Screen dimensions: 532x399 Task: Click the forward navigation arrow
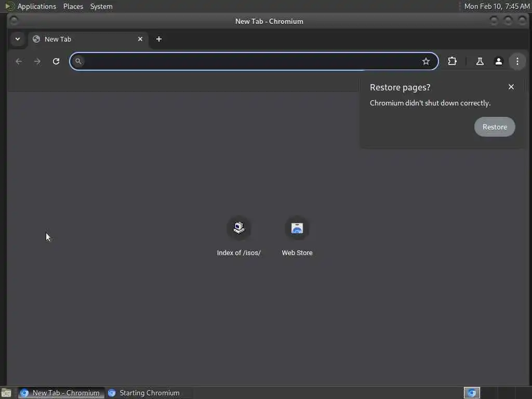pos(37,61)
